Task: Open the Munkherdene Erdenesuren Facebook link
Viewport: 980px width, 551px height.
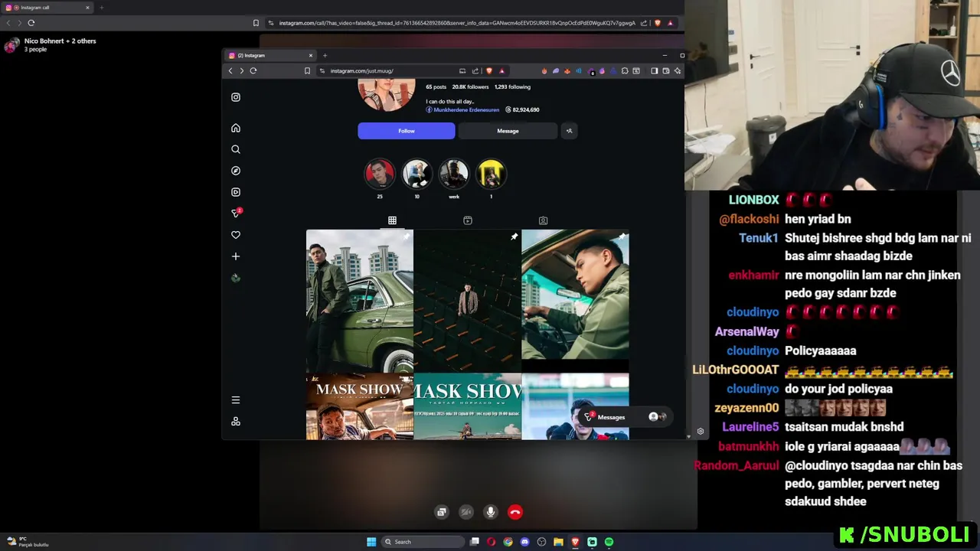Action: [x=462, y=109]
